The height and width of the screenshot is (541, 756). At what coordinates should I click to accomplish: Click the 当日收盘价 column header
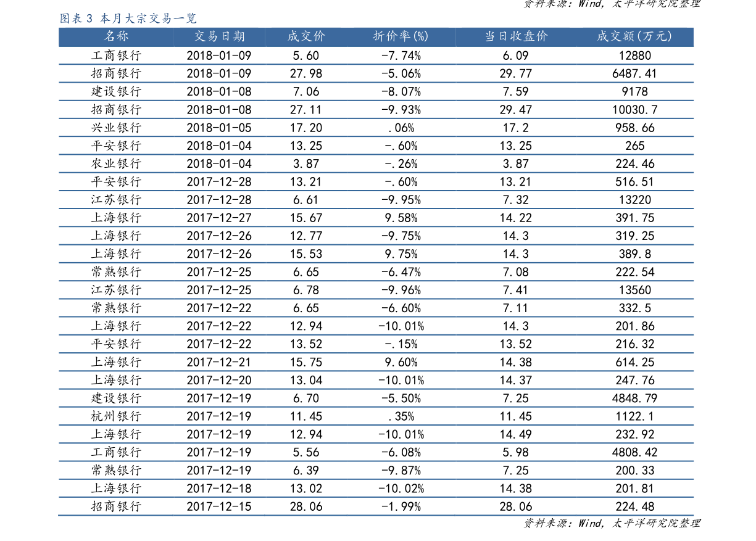(516, 36)
